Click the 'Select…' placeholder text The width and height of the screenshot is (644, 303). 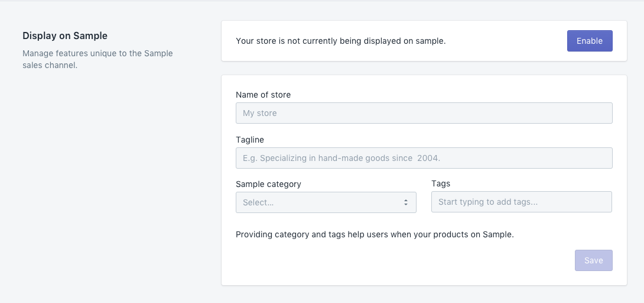258,202
